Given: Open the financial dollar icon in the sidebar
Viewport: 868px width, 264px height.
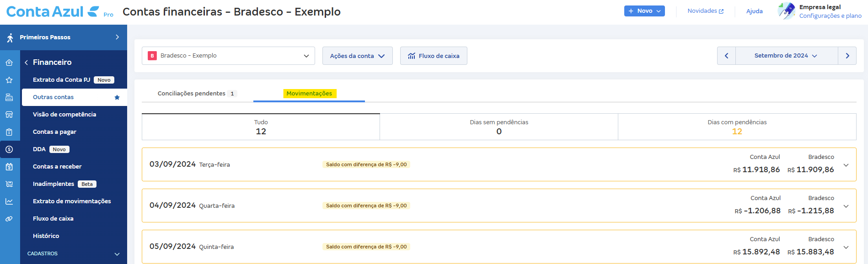Looking at the screenshot, I should [x=9, y=149].
